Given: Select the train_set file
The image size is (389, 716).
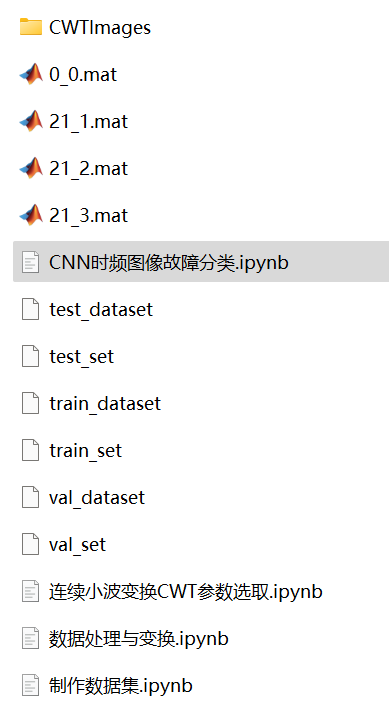Looking at the screenshot, I should click(x=85, y=451).
